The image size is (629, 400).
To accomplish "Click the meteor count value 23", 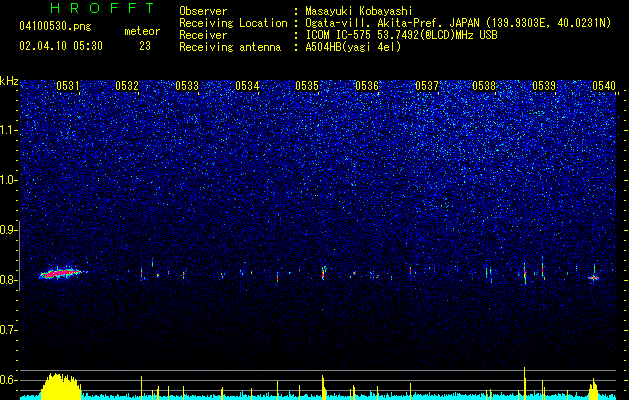I will pyautogui.click(x=145, y=46).
